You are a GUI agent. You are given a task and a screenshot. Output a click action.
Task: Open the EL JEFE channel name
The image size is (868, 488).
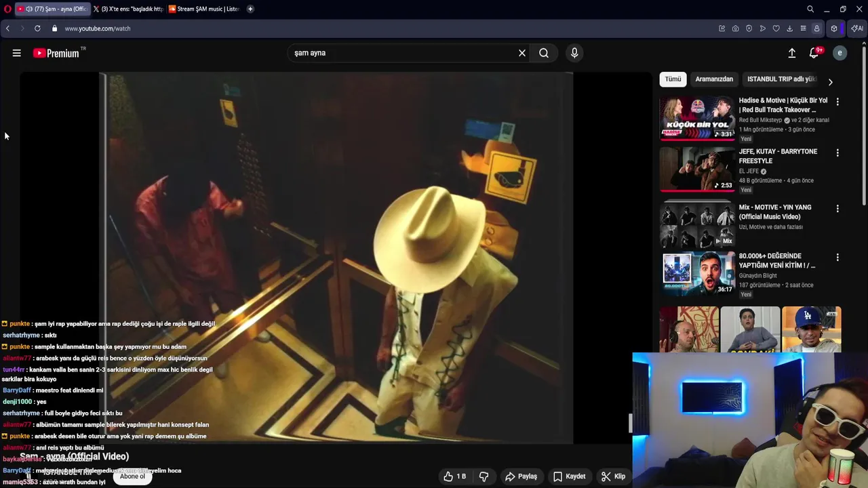click(749, 171)
